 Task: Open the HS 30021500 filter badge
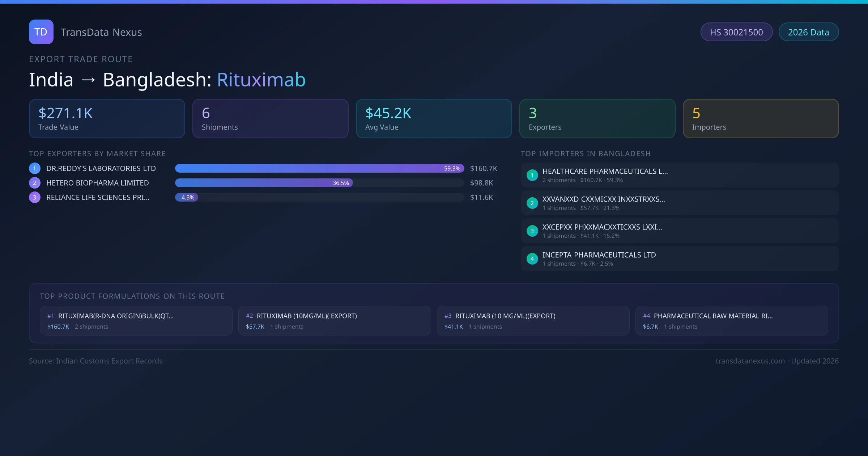click(x=736, y=32)
